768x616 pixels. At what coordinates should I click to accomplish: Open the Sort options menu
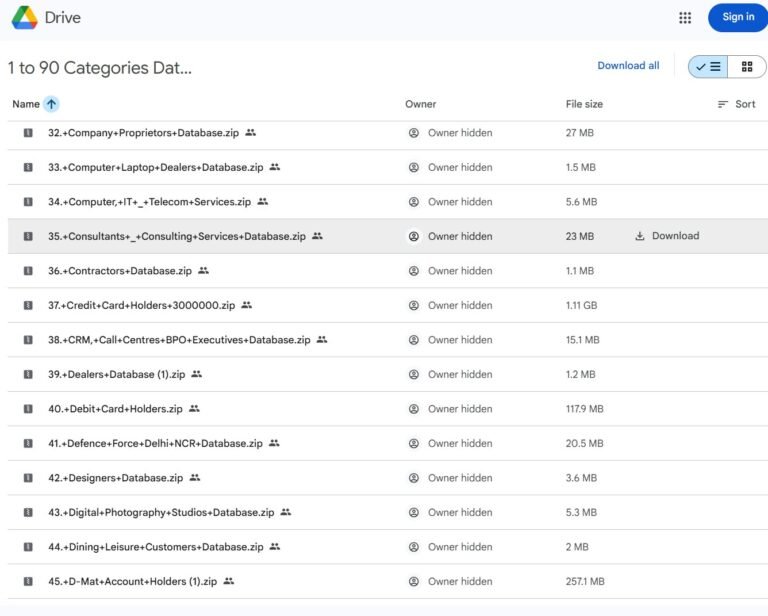(736, 104)
